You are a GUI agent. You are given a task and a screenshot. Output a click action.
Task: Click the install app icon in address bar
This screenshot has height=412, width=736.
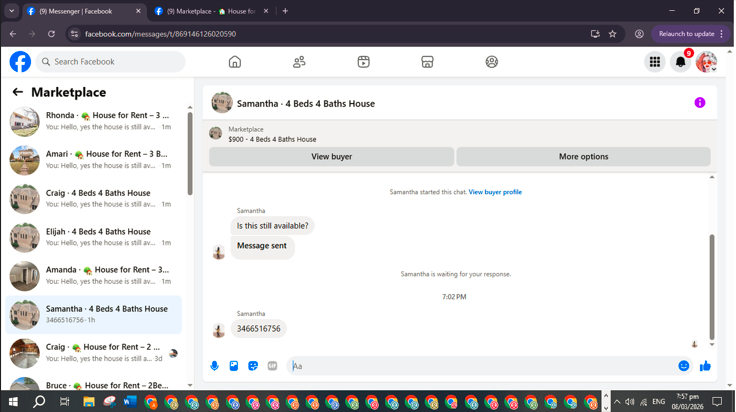(x=595, y=34)
